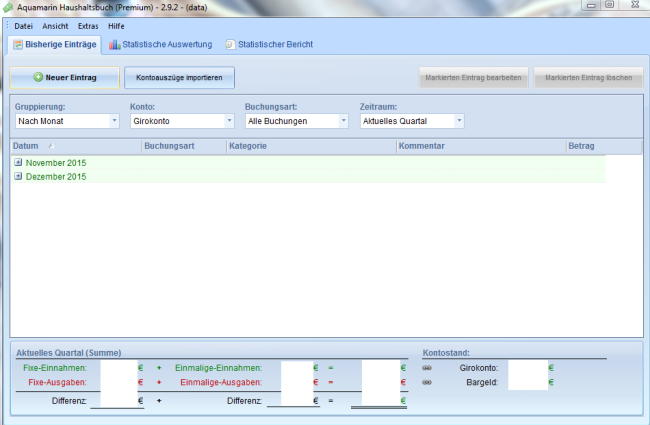650x425 pixels.
Task: Click the Bisherige Einträge tab icon
Action: [x=17, y=45]
